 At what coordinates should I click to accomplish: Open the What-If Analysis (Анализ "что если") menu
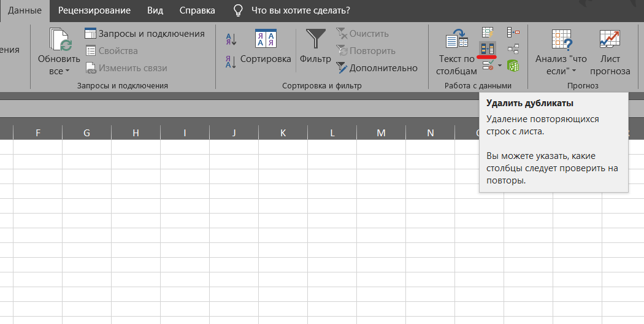[561, 52]
